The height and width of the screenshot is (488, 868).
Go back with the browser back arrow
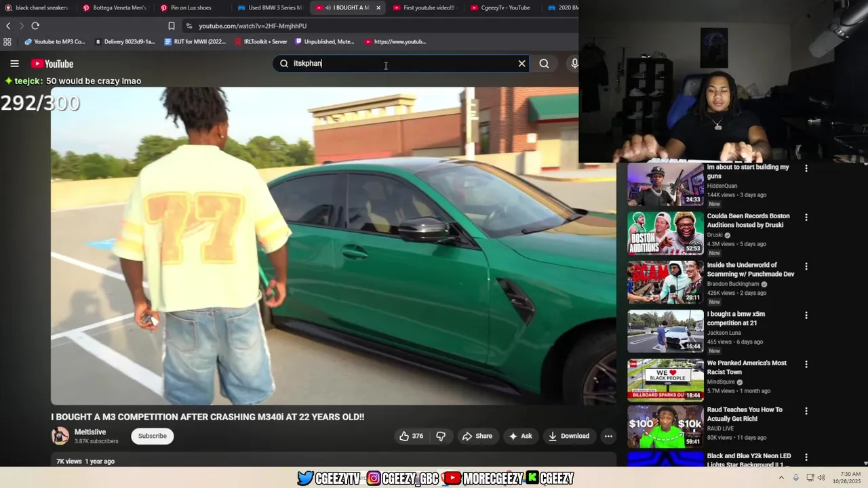(8, 26)
